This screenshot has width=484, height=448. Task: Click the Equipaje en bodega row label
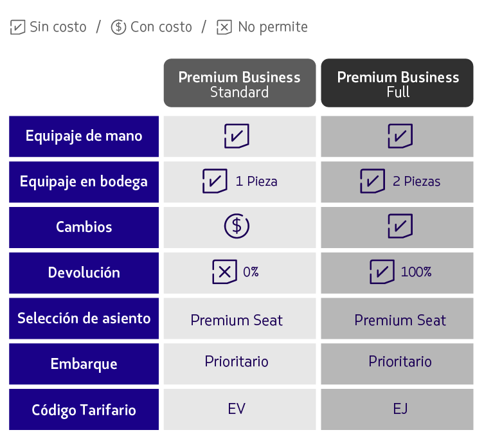pyautogui.click(x=84, y=182)
